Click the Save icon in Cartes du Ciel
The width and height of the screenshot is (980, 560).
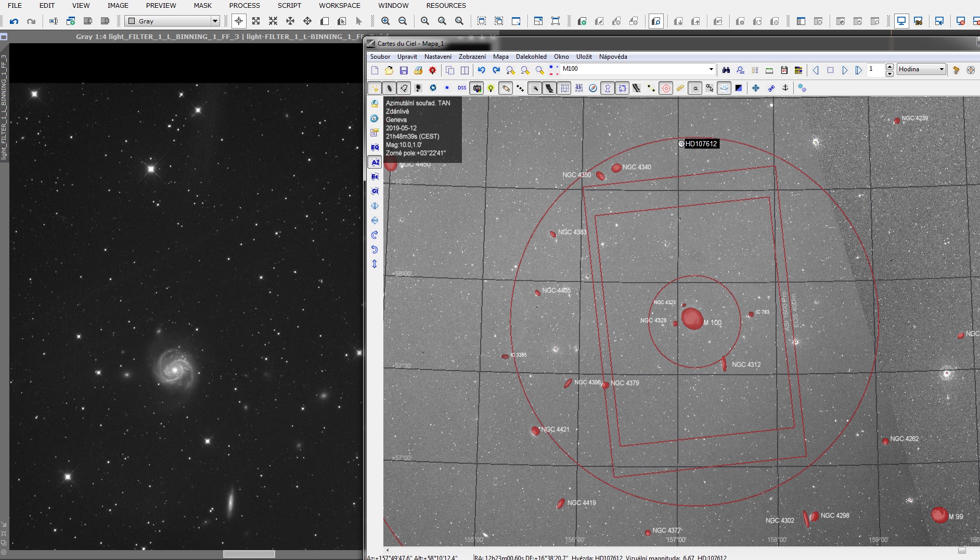click(404, 70)
